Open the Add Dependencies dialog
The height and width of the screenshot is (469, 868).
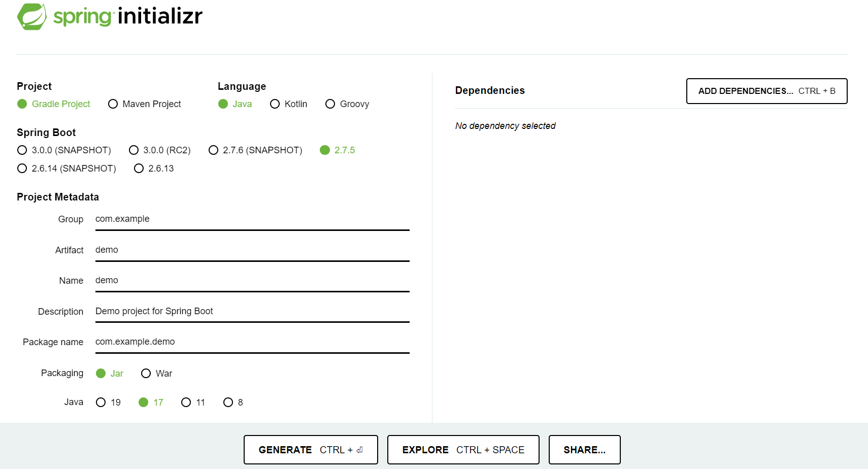[767, 91]
